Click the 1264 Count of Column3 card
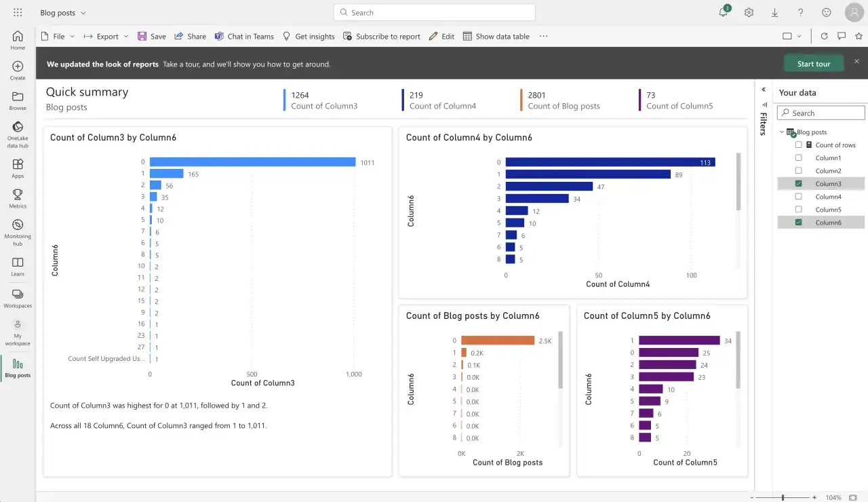This screenshot has width=868, height=502. tap(321, 100)
